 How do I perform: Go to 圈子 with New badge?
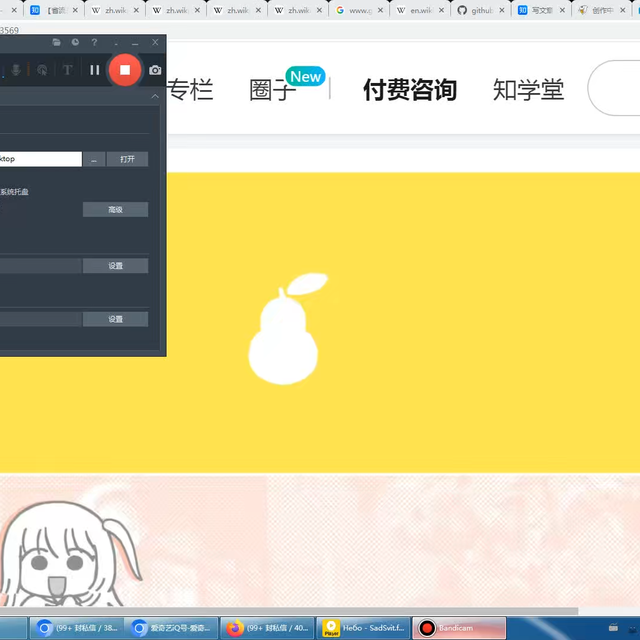tap(274, 90)
